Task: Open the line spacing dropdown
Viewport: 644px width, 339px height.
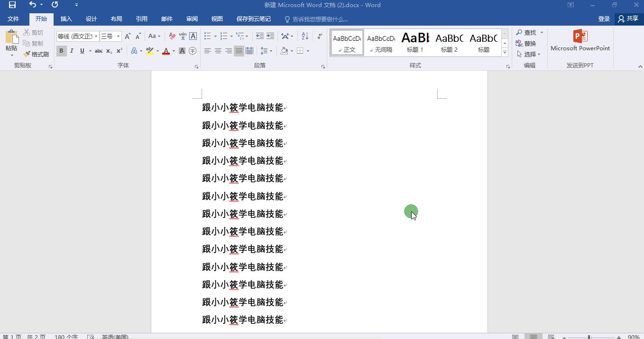Action: pyautogui.click(x=270, y=51)
